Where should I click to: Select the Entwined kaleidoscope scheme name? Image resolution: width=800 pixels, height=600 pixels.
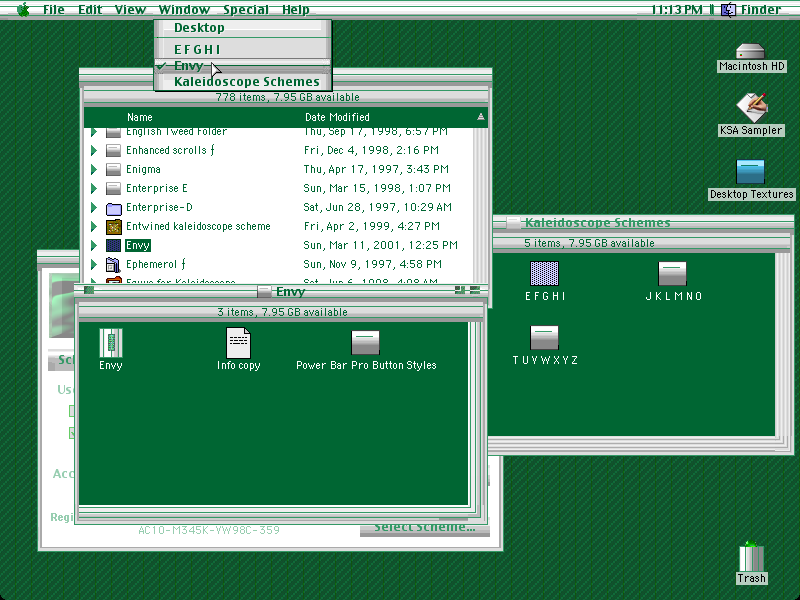(x=198, y=227)
